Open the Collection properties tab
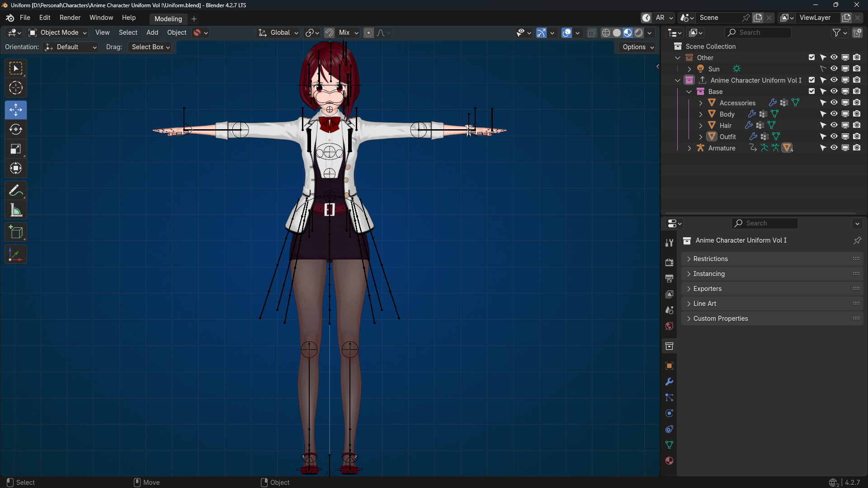Viewport: 868px width, 488px height. (x=670, y=346)
